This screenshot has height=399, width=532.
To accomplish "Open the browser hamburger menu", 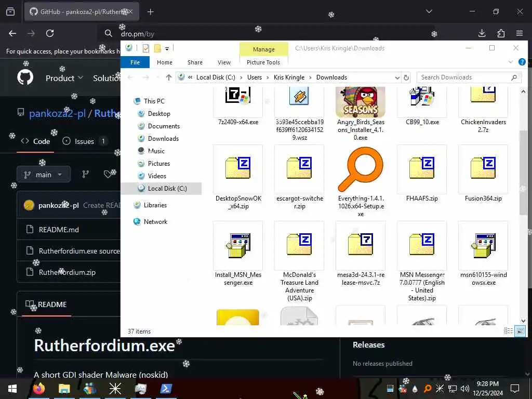I will [519, 33].
